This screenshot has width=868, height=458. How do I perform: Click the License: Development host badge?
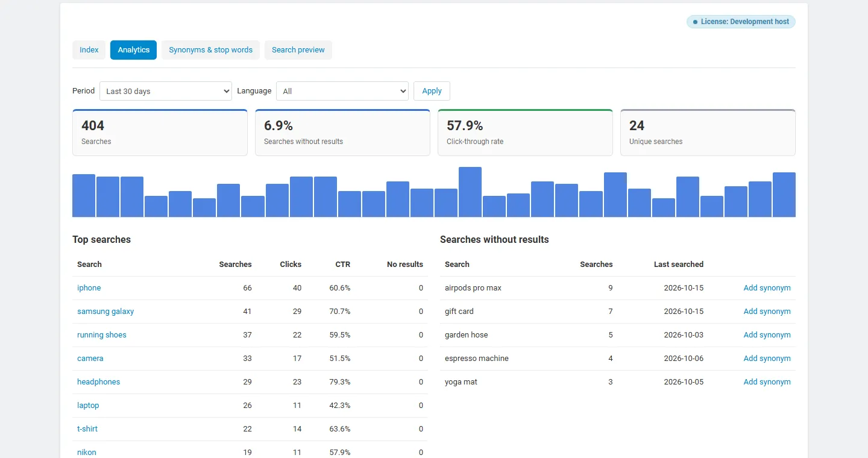[741, 22]
